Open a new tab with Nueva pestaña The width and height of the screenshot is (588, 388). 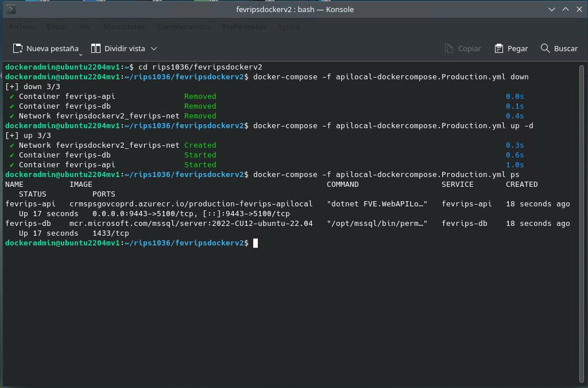(x=45, y=48)
